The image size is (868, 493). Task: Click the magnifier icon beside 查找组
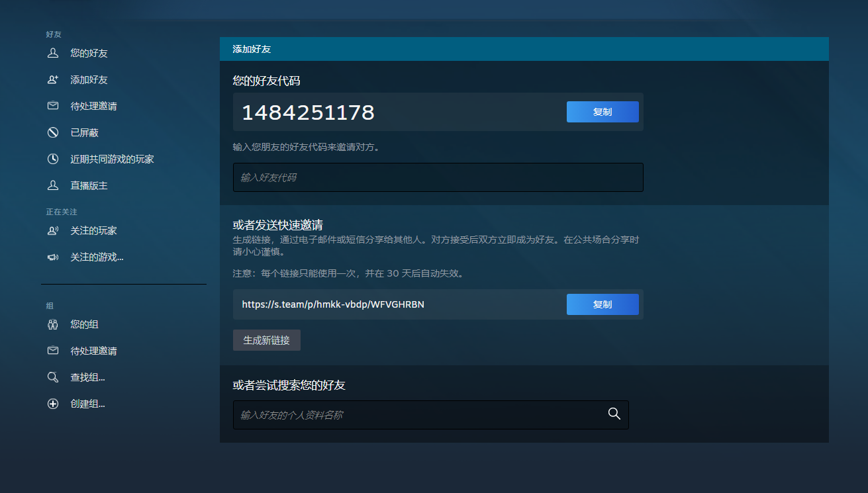click(53, 377)
